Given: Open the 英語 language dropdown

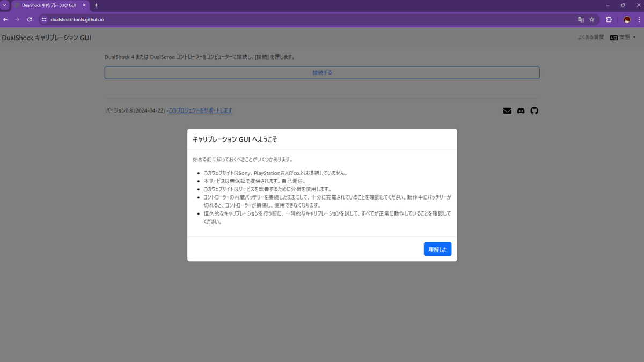Looking at the screenshot, I should (623, 38).
